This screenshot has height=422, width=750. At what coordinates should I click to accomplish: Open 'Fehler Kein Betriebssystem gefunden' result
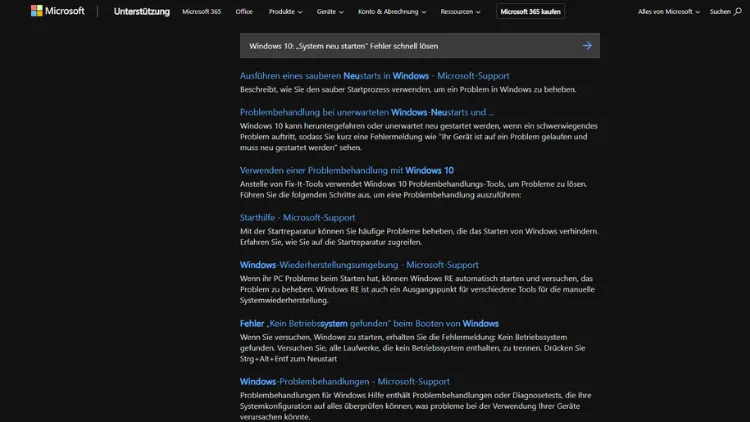tap(369, 323)
